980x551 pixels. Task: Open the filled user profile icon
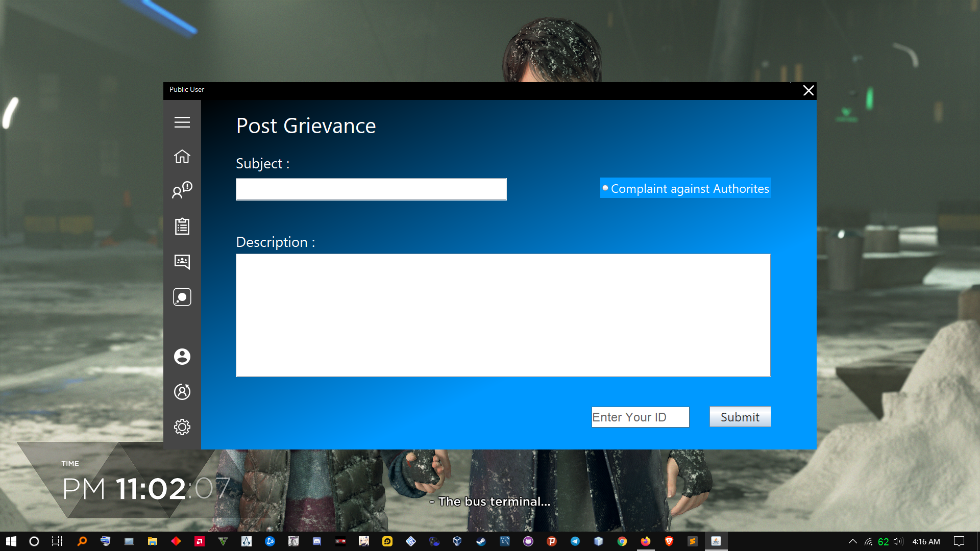tap(182, 357)
